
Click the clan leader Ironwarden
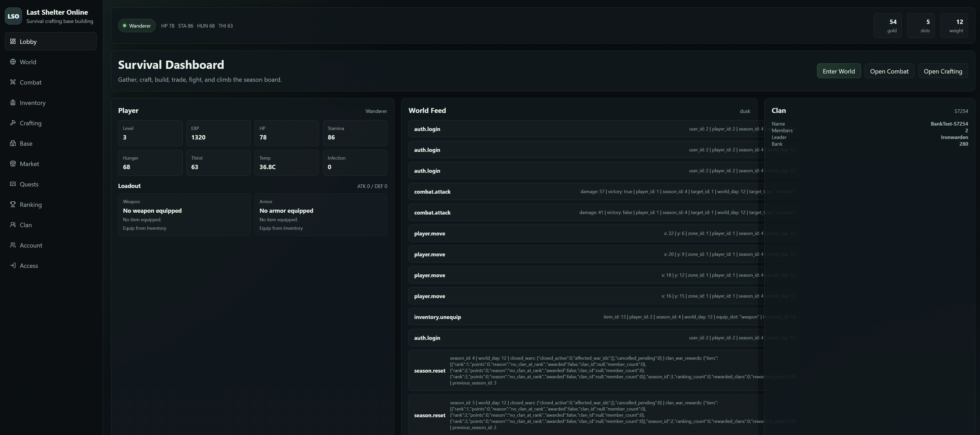(954, 137)
